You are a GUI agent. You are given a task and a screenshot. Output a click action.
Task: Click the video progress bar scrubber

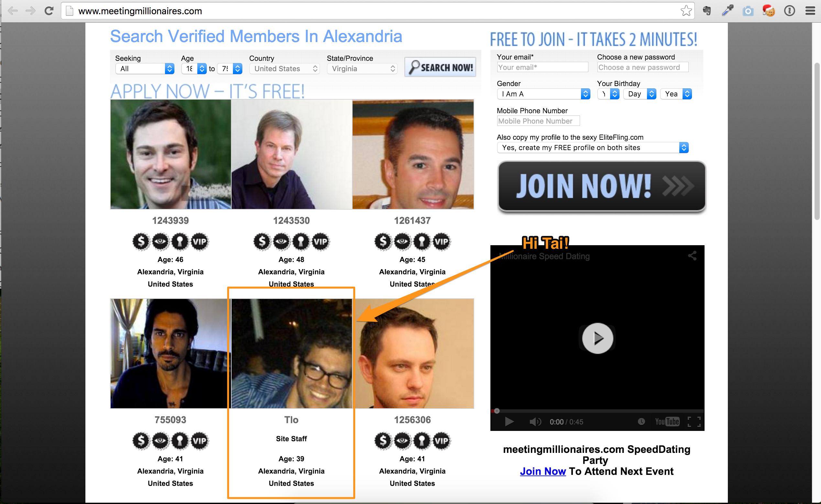click(497, 411)
